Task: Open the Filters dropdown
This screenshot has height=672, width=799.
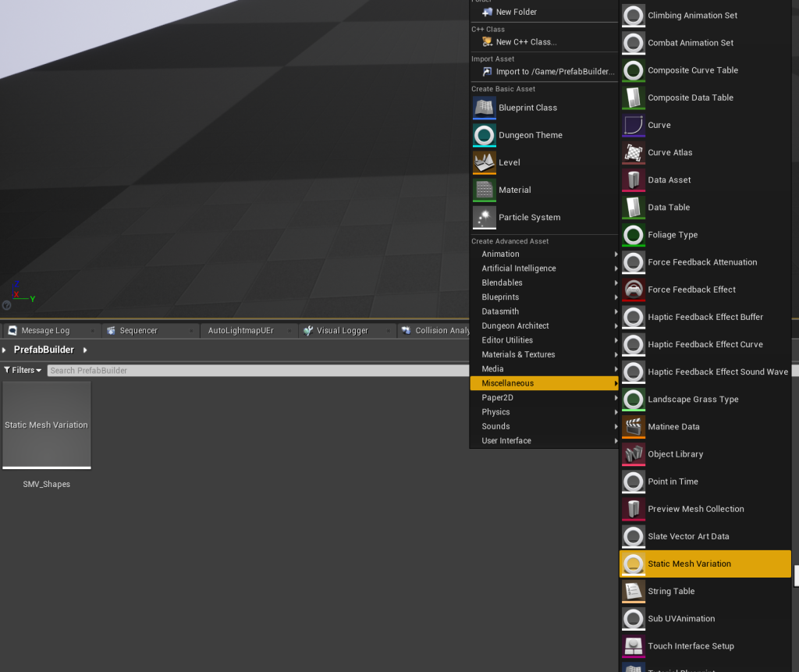Action: 23,370
